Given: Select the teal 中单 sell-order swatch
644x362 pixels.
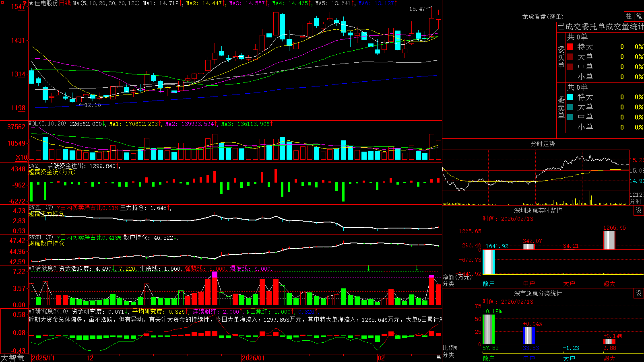Looking at the screenshot, I should [570, 117].
